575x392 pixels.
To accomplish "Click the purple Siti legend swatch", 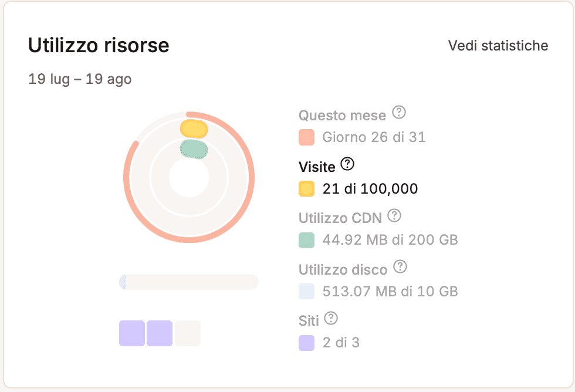I will 306,343.
